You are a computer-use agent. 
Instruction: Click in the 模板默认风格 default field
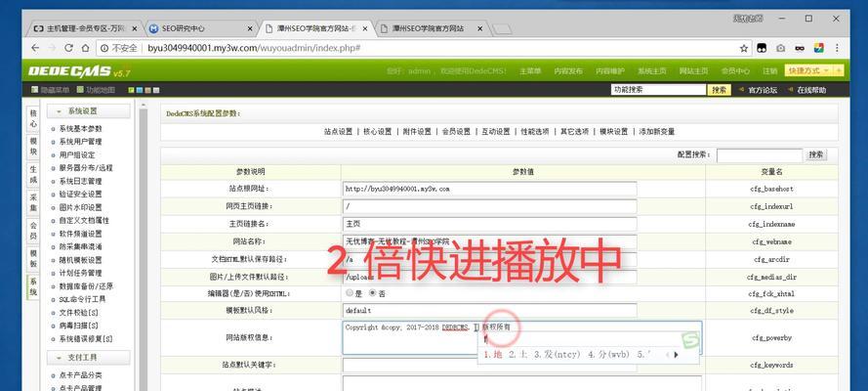point(489,311)
